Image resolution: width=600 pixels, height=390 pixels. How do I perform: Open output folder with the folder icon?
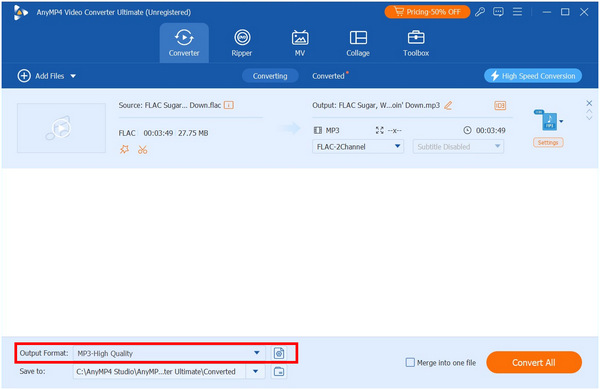[279, 371]
